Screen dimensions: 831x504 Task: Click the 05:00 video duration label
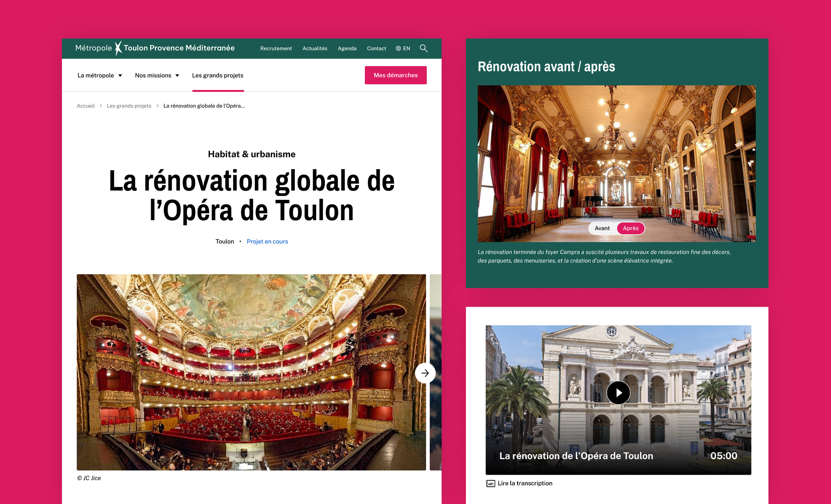[724, 456]
